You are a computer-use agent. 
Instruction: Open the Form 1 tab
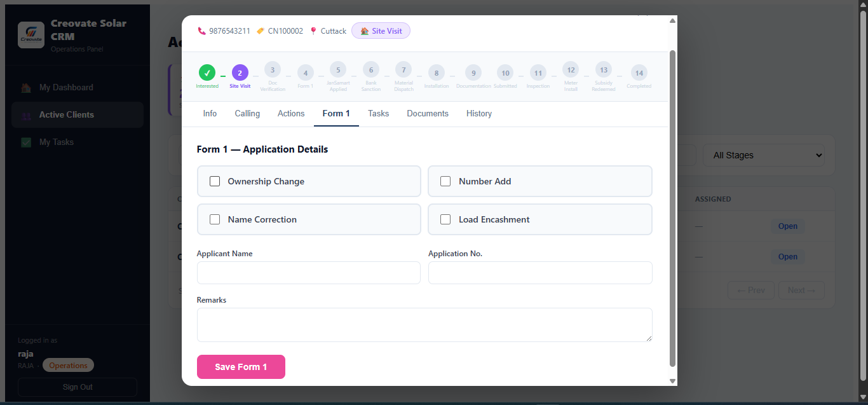336,114
